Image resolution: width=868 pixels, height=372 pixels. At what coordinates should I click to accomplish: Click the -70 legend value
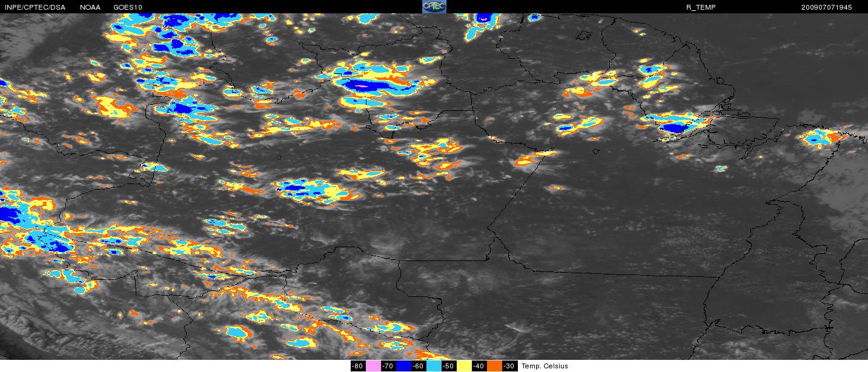click(x=388, y=366)
